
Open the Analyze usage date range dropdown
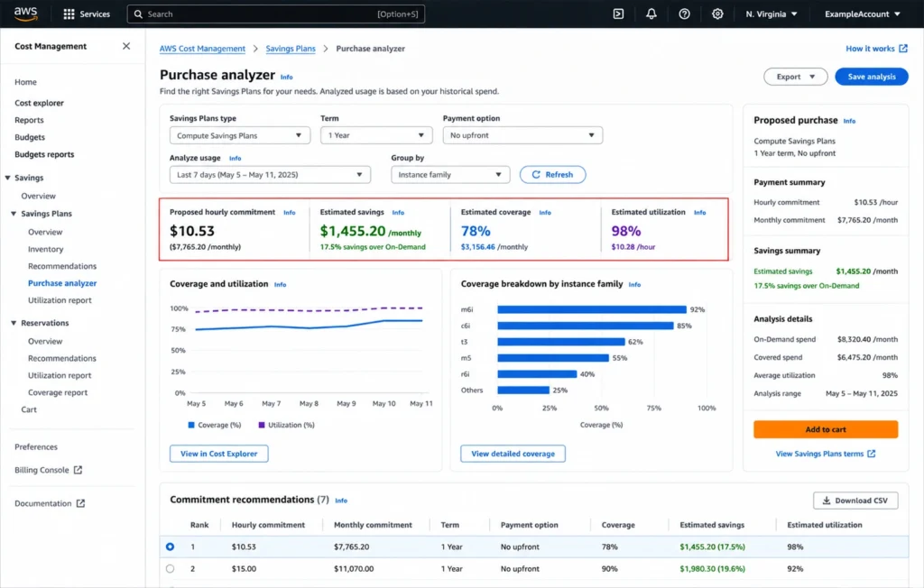coord(270,175)
